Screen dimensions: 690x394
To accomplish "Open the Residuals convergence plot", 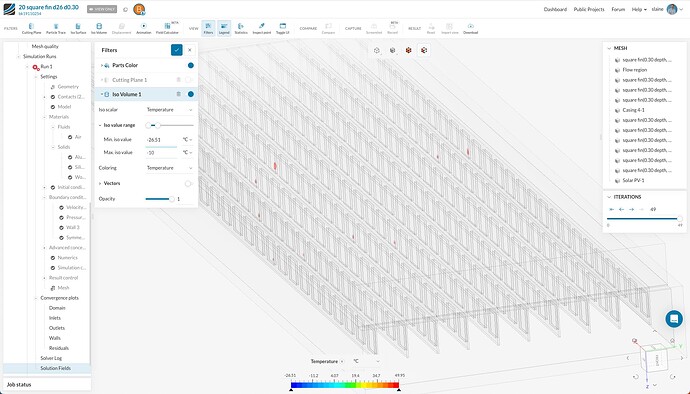I will click(x=59, y=348).
